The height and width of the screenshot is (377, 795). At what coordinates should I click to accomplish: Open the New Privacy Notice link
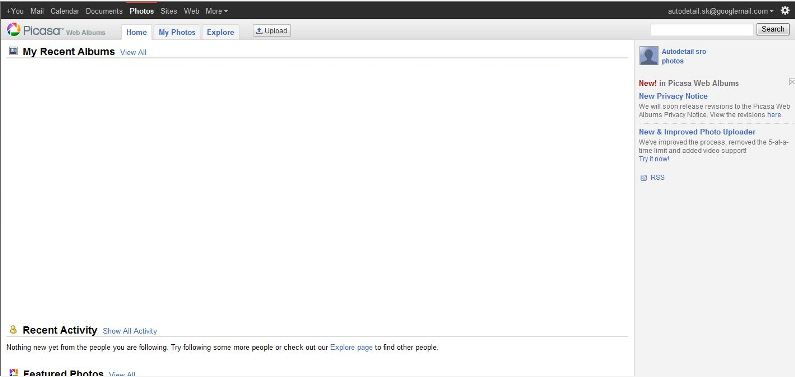673,96
